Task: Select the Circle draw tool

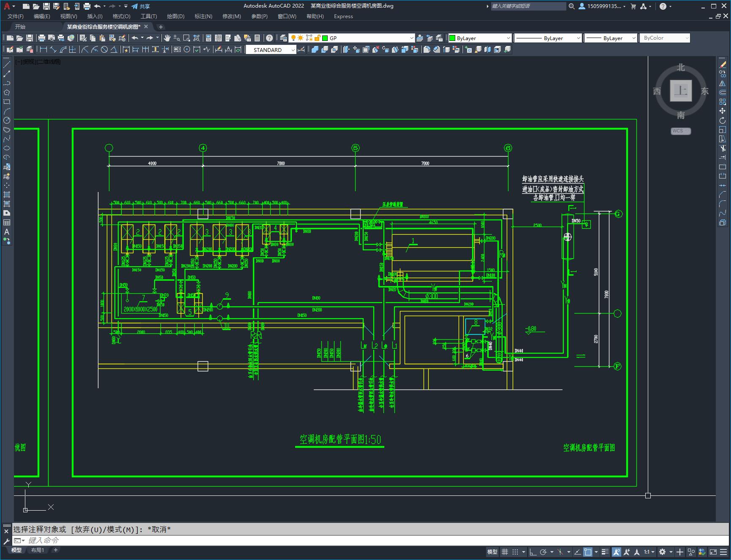Action: coord(7,120)
